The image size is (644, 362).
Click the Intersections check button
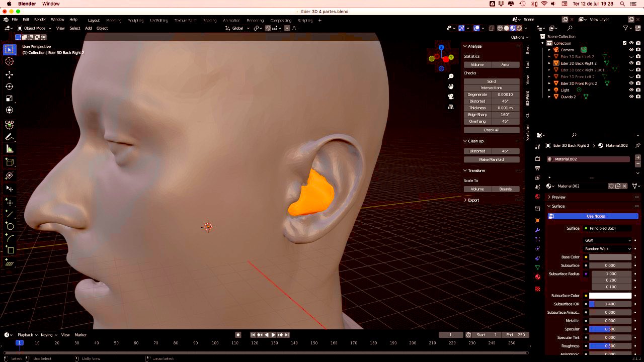(492, 88)
